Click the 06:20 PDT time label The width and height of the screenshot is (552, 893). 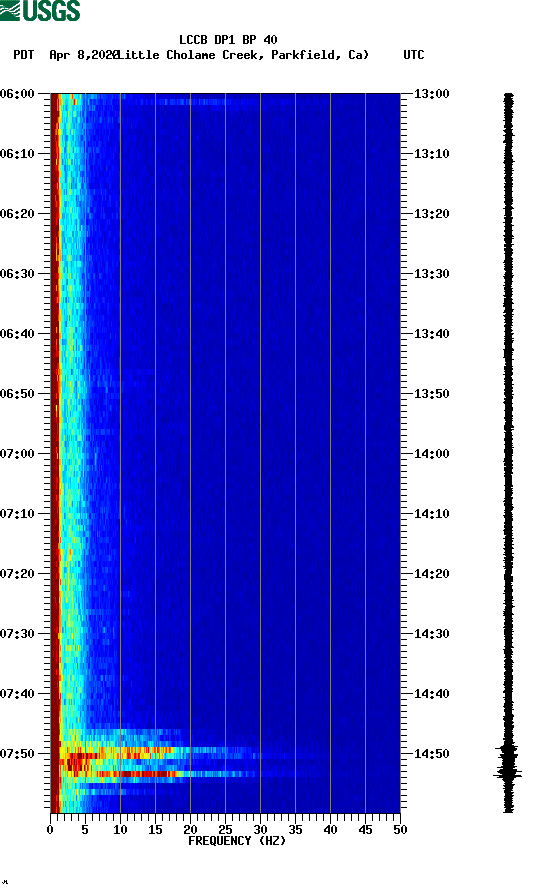point(17,214)
